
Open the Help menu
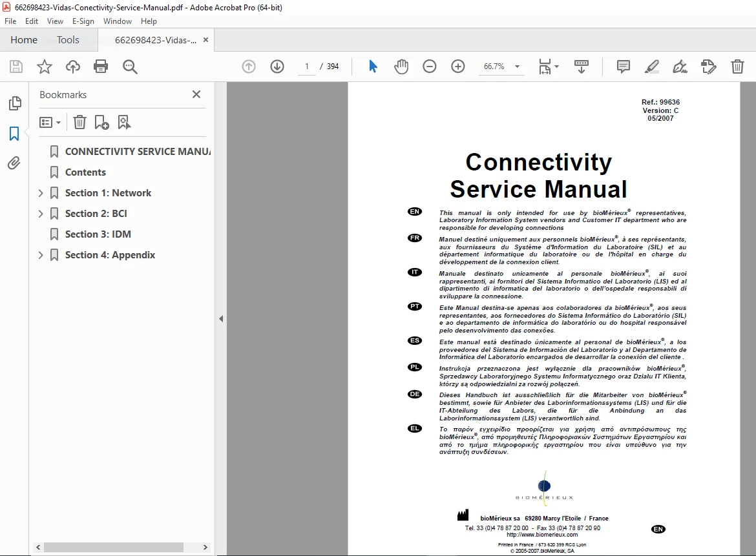[x=149, y=21]
